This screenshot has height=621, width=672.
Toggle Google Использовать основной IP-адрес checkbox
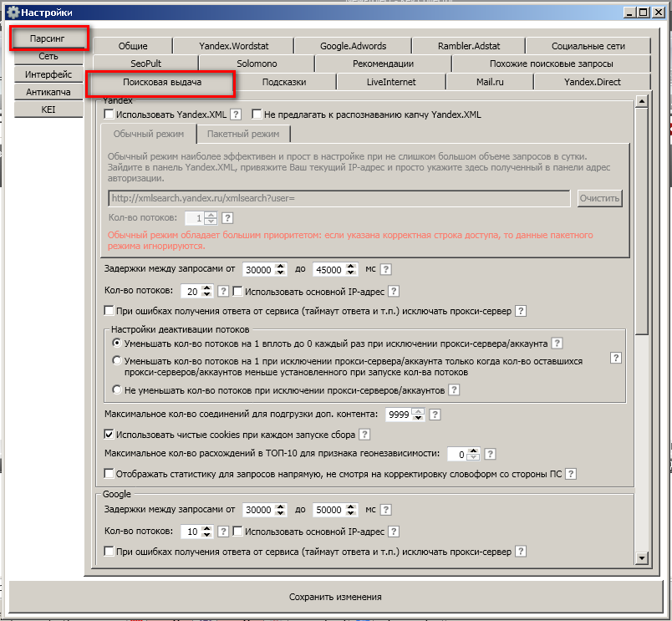pos(237,532)
